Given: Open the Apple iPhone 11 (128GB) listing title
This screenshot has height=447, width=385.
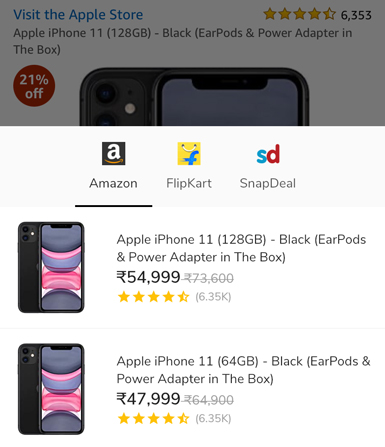Looking at the screenshot, I should click(x=241, y=248).
